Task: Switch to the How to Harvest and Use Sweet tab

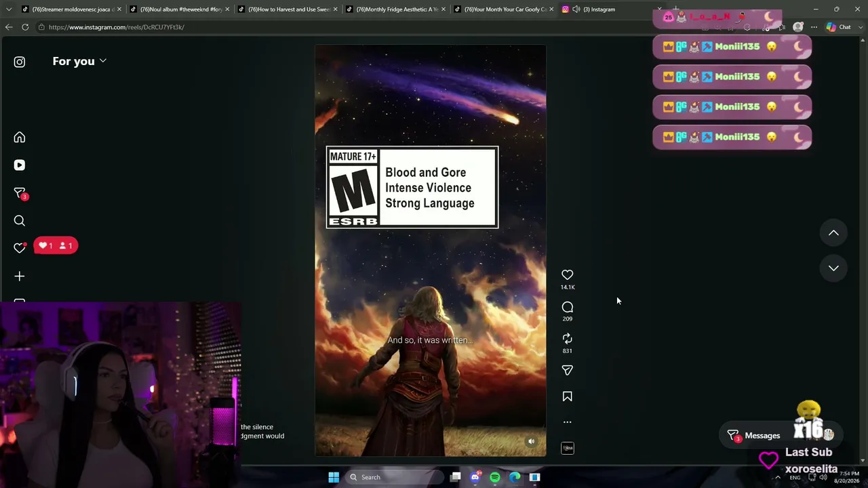Action: [287, 9]
